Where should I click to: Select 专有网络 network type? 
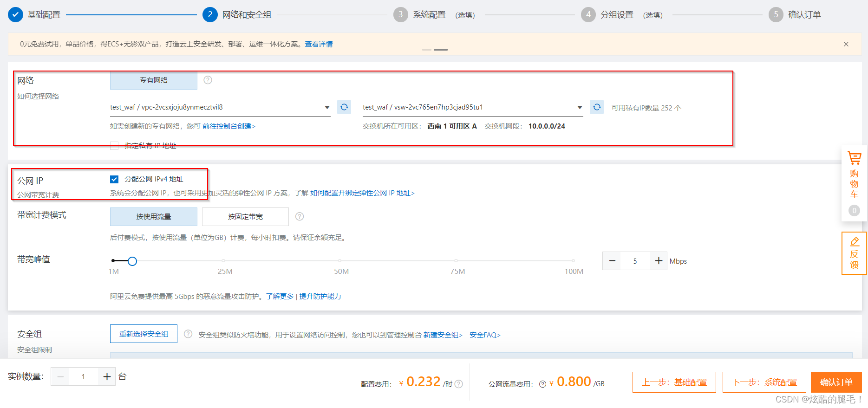154,80
